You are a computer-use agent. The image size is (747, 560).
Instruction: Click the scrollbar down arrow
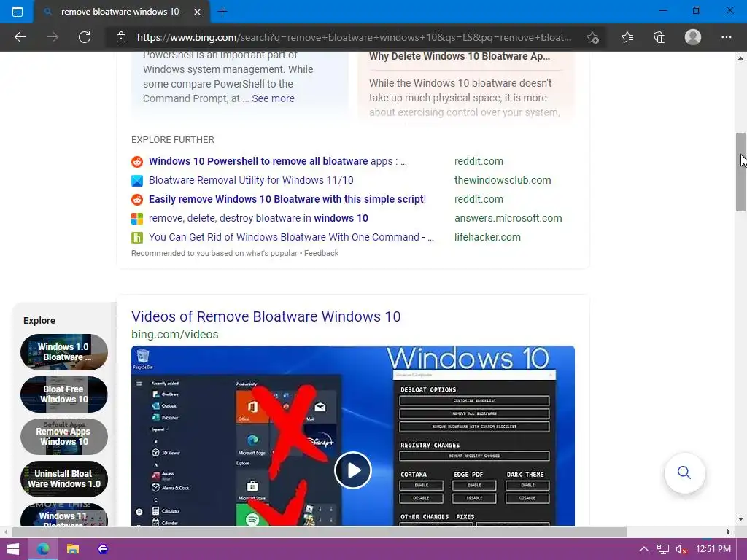740,519
